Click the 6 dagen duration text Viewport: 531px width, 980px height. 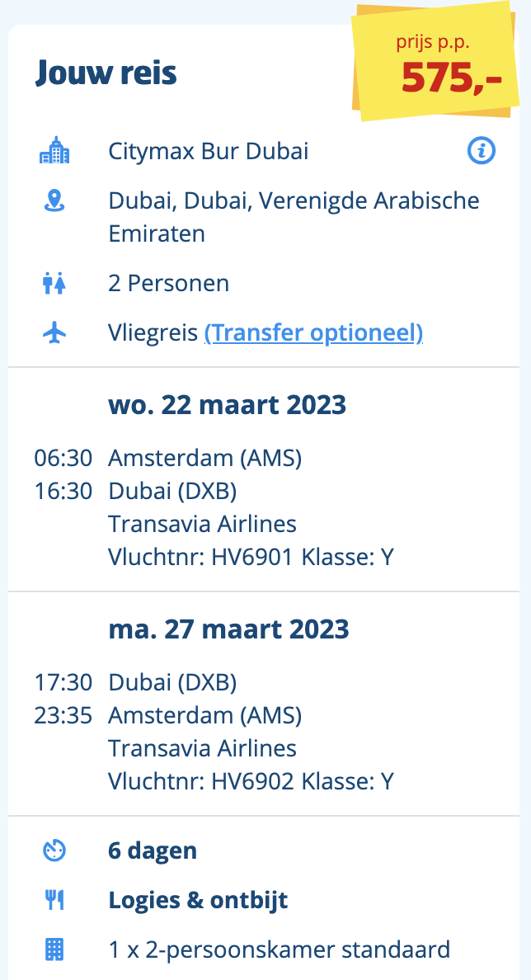(153, 851)
